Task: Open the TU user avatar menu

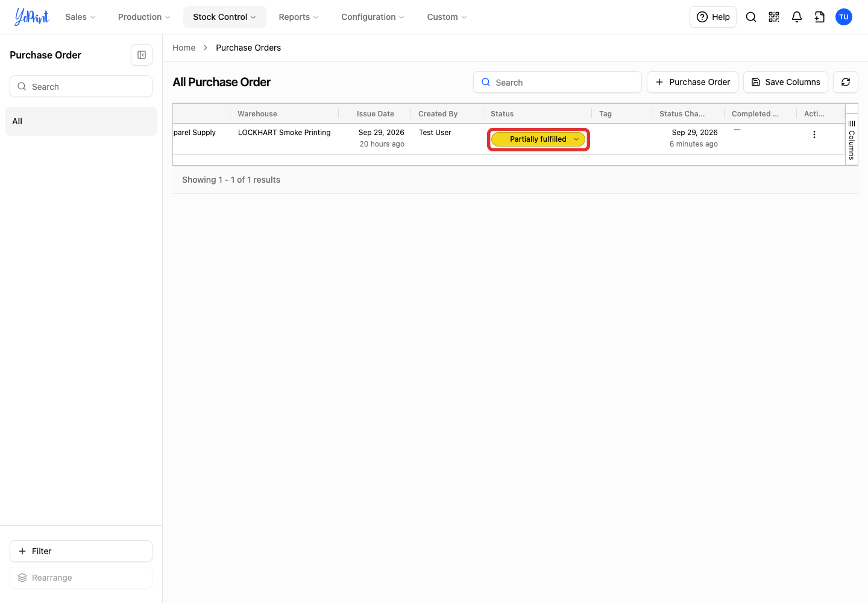Action: tap(844, 17)
